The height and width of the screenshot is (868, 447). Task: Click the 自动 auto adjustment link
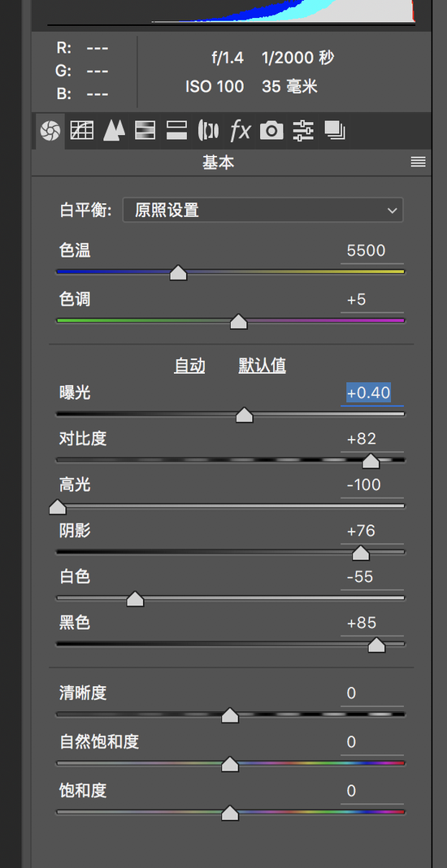(190, 366)
